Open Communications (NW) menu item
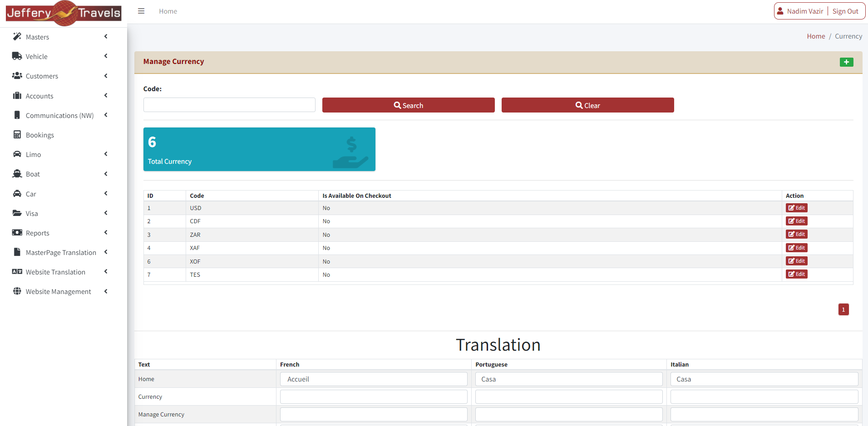The height and width of the screenshot is (426, 868). click(59, 116)
